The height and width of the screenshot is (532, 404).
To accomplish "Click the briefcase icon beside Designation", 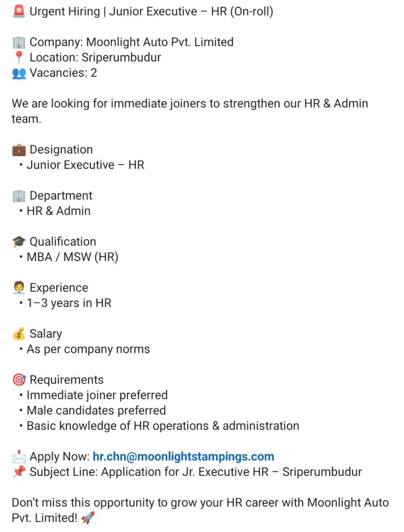I will tap(19, 150).
